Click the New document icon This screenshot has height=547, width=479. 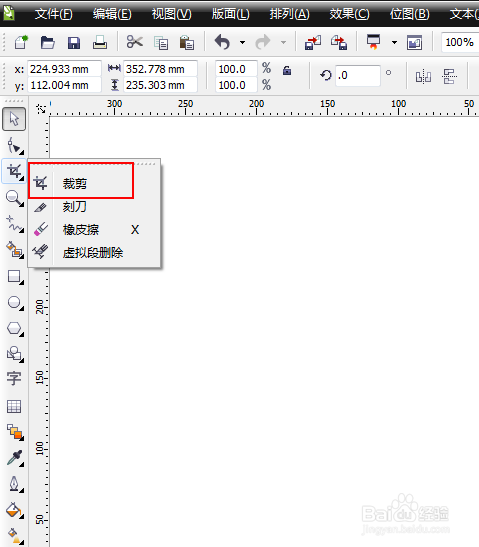coord(21,43)
